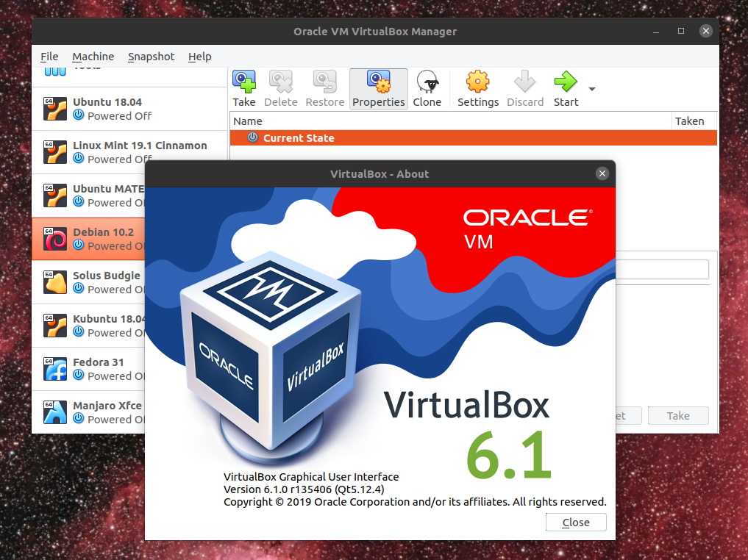
Task: Click the Take snapshot camera icon
Action: tap(244, 82)
